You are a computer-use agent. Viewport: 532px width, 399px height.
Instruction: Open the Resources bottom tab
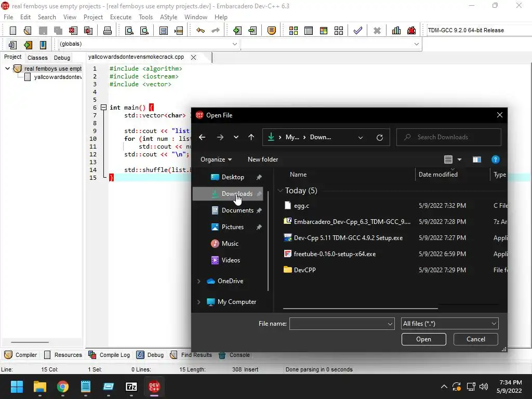click(x=63, y=355)
